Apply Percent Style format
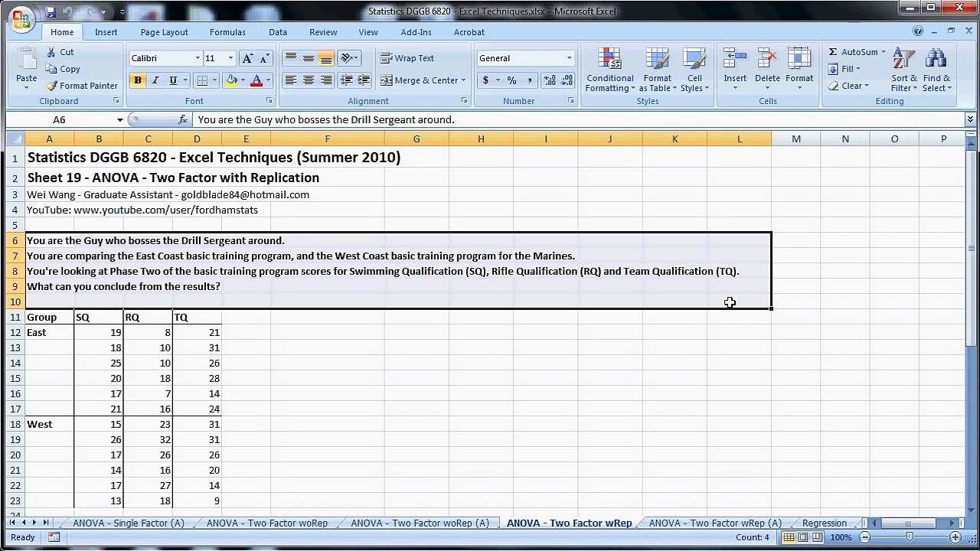Image resolution: width=980 pixels, height=551 pixels. (x=511, y=80)
